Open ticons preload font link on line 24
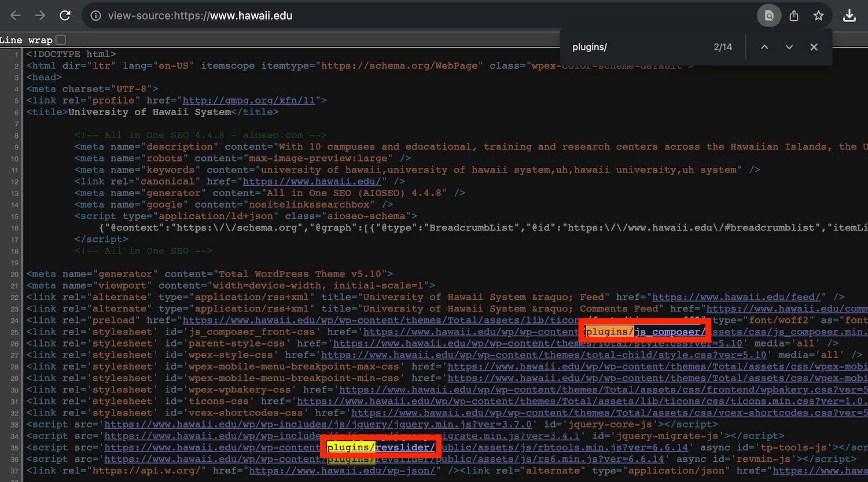 [x=444, y=320]
